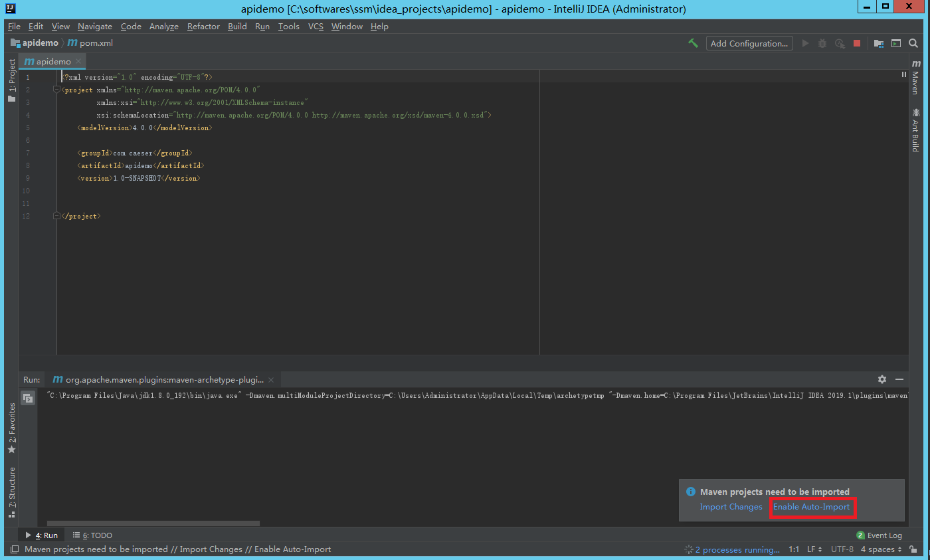This screenshot has width=930, height=560.
Task: Click the groupId com.caeser line
Action: click(x=135, y=153)
